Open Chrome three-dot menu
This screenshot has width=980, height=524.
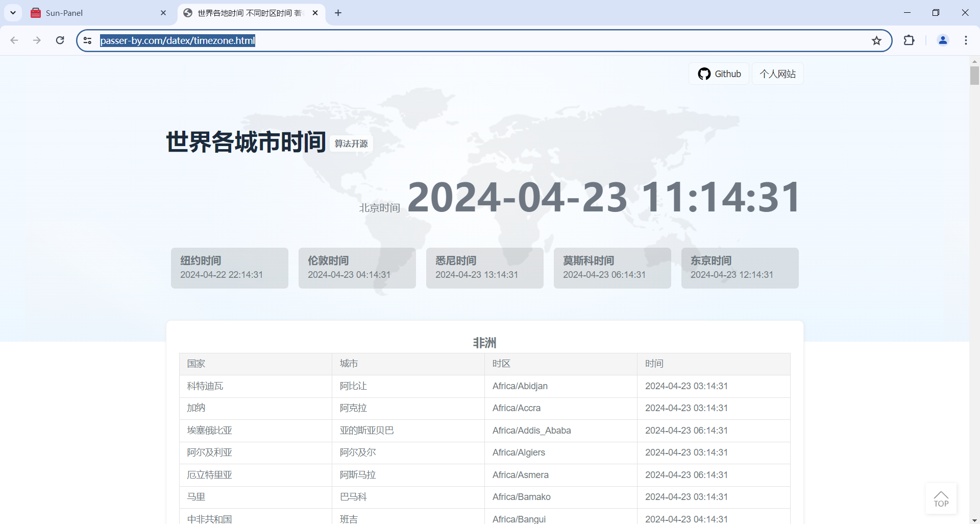[966, 40]
